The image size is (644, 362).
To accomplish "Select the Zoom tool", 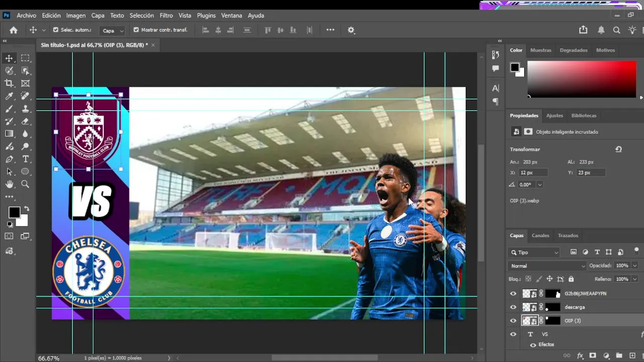I will click(25, 184).
